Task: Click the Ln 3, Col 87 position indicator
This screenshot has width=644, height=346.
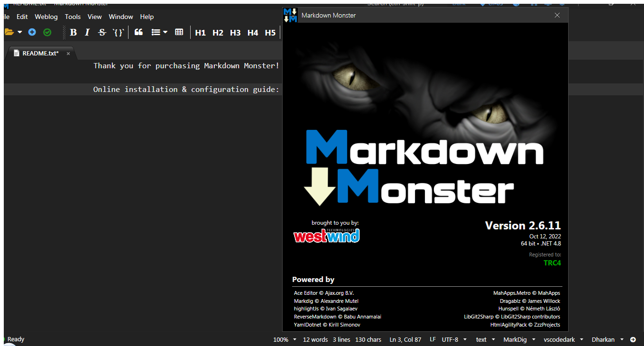Action: pyautogui.click(x=405, y=339)
